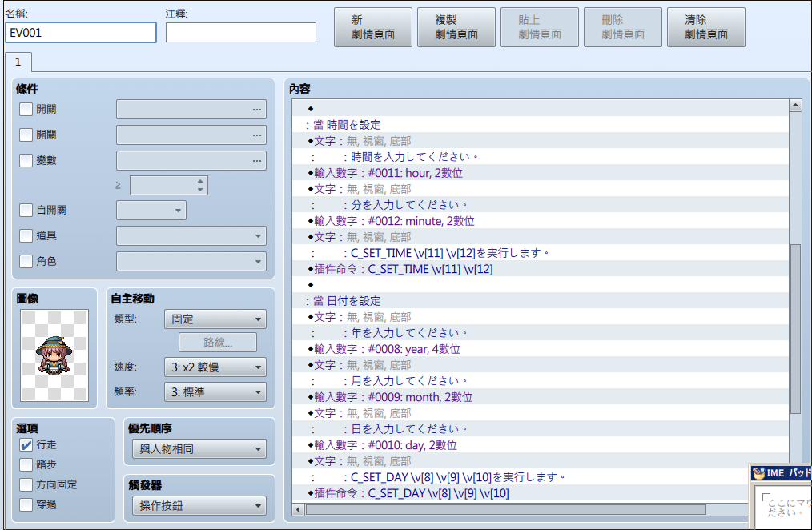This screenshot has width=812, height=530.
Task: Enable the 變數 condition checkbox
Action: coord(26,160)
